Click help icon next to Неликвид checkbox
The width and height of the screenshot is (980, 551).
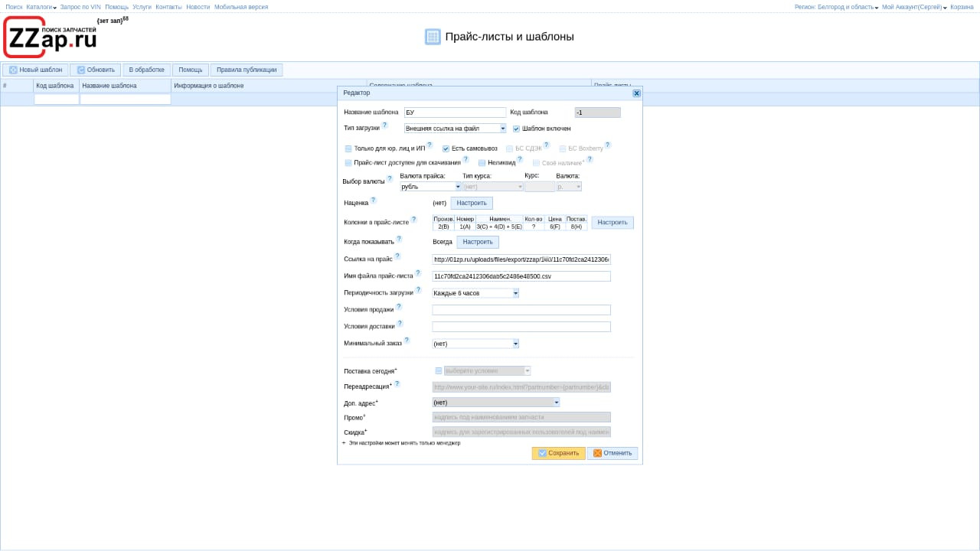click(520, 160)
